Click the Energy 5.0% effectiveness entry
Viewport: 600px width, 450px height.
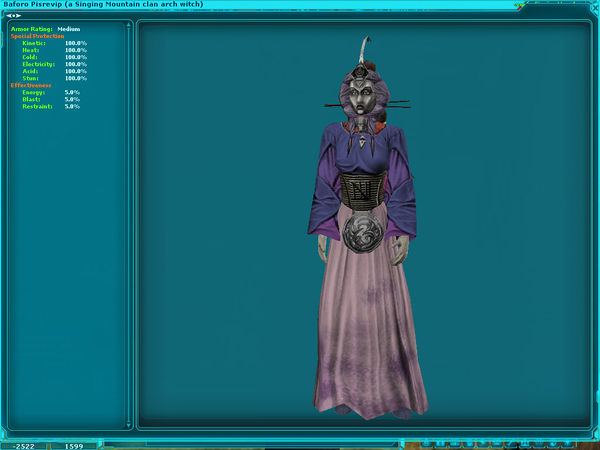50,92
